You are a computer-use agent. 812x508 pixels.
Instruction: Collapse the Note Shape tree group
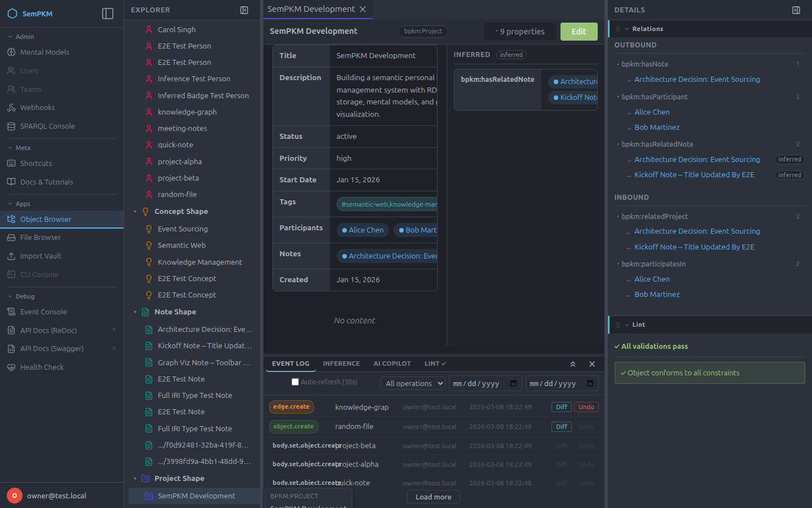(135, 312)
